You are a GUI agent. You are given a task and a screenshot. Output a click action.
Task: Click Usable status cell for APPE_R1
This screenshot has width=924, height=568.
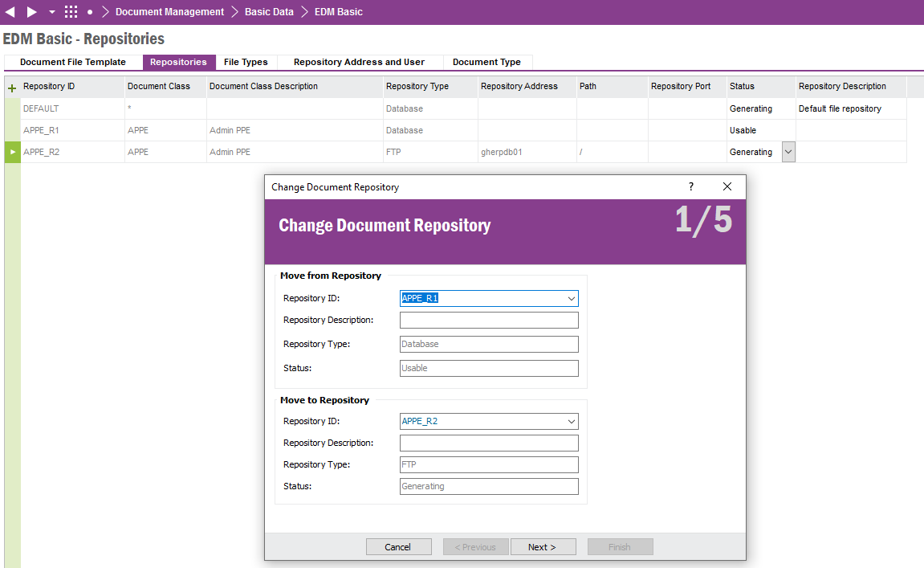coord(761,130)
